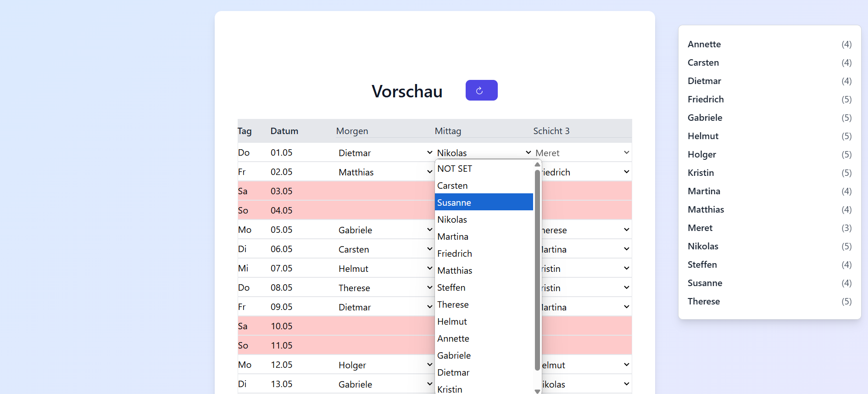Select Therese from the open list
The height and width of the screenshot is (394, 868).
484,304
